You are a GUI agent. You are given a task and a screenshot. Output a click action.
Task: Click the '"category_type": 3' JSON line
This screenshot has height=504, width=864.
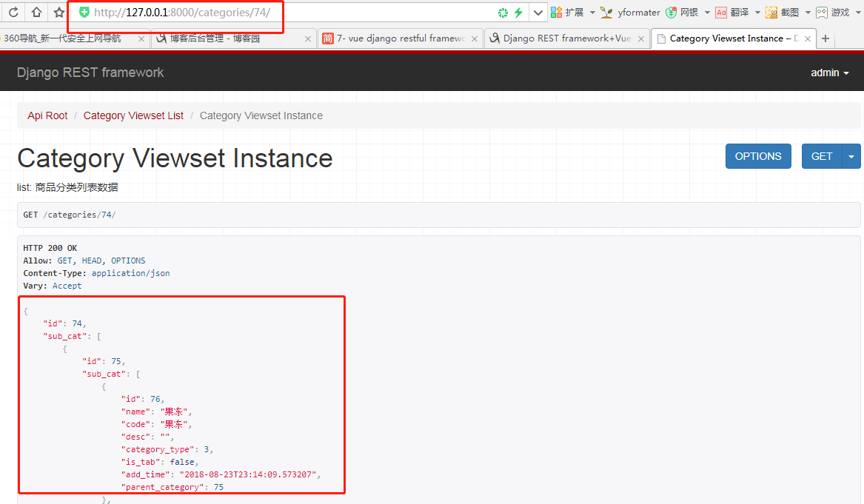[x=167, y=449]
